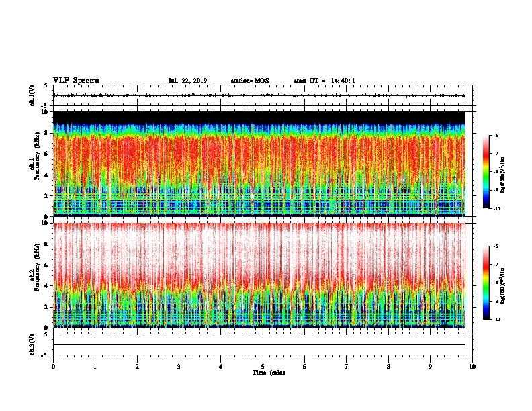Click tick label "1" on the Time axis
The width and height of the screenshot is (532, 411).
95,367
